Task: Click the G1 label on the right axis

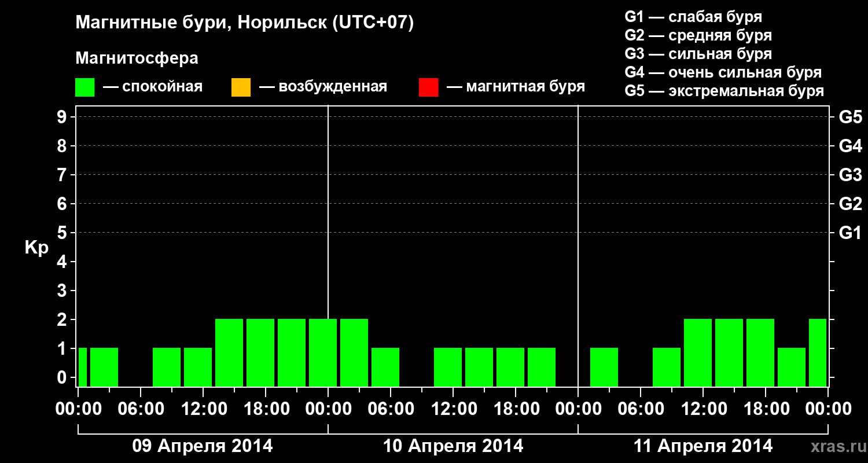Action: coord(850,233)
